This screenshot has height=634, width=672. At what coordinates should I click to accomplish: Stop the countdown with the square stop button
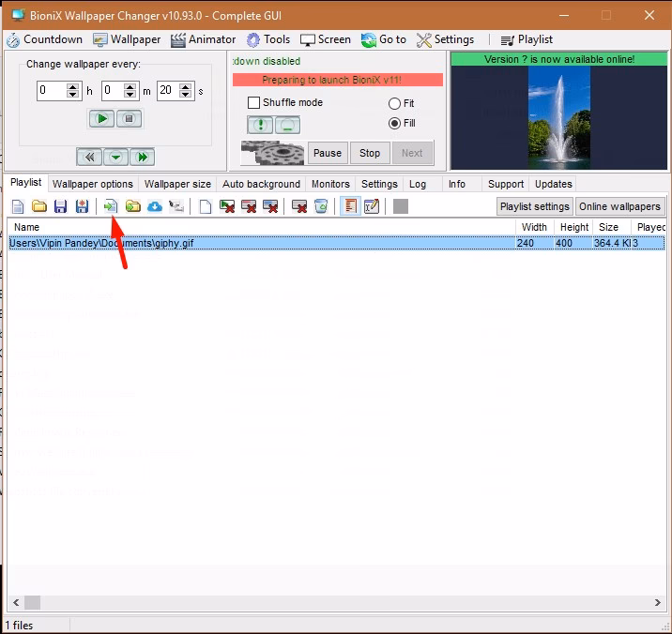[x=129, y=119]
